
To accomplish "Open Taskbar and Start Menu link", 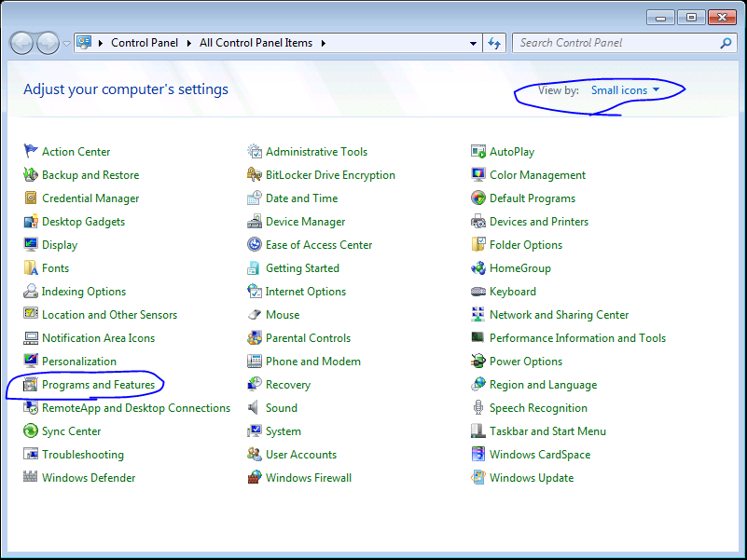I will (547, 431).
